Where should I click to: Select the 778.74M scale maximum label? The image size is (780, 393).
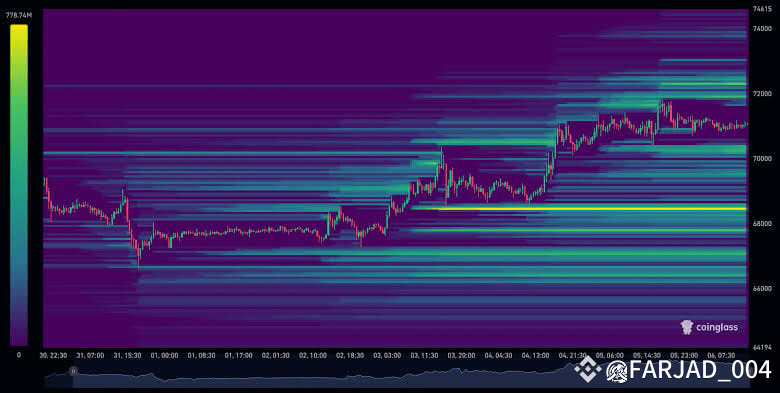(19, 15)
